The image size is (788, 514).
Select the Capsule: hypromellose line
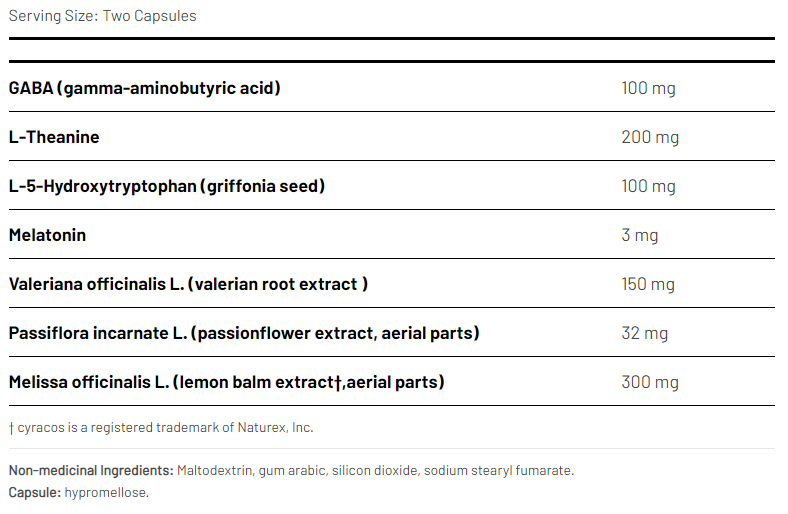click(x=78, y=492)
